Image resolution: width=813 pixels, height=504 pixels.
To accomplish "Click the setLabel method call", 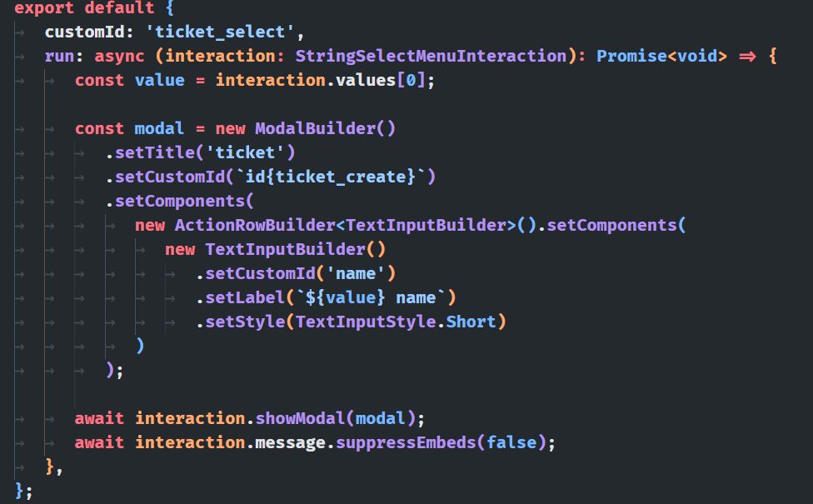I will pyautogui.click(x=240, y=298).
